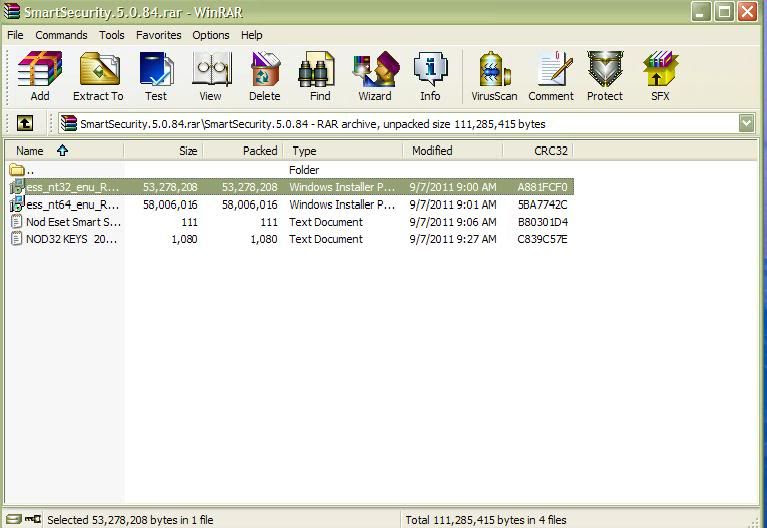Screen dimensions: 767x528
Task: Sort by Type column header
Action: coord(343,151)
